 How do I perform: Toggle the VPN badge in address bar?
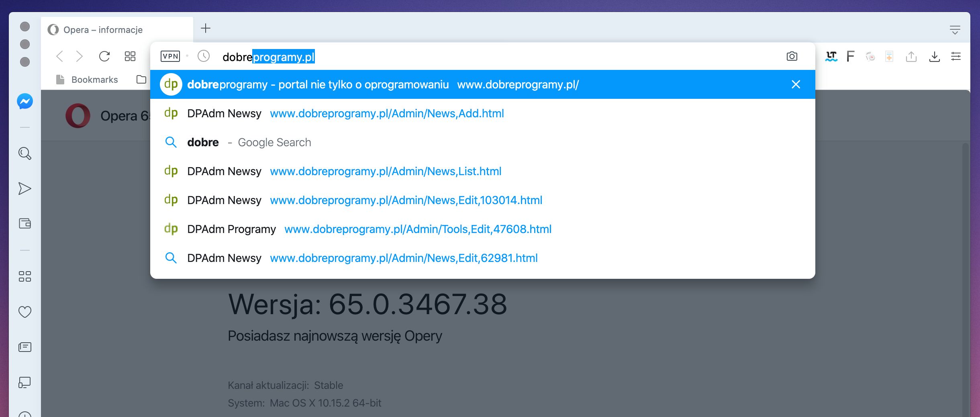click(170, 56)
